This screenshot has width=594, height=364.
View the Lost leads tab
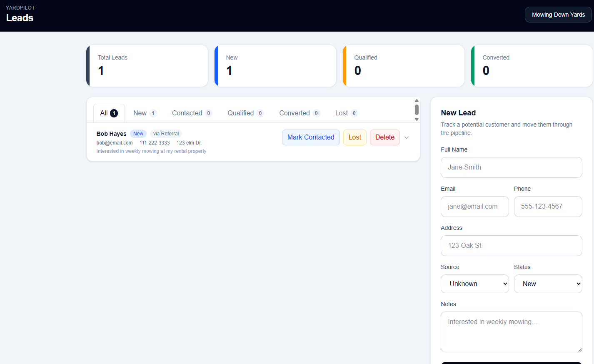tap(346, 113)
